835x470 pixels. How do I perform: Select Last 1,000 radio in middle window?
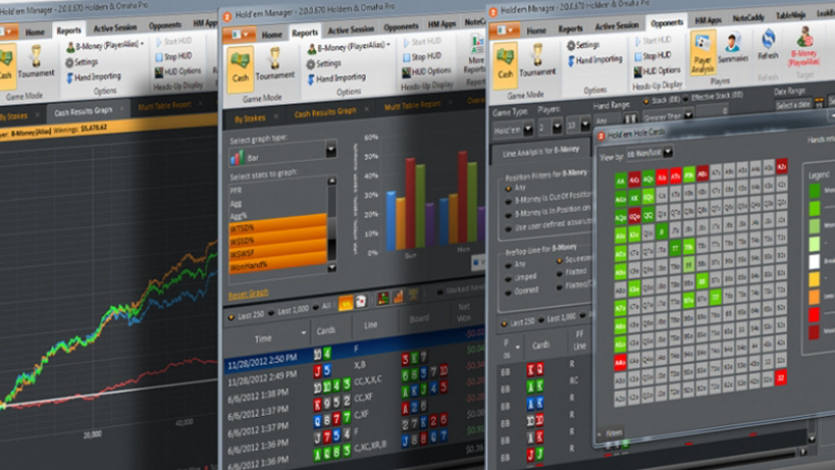(x=272, y=312)
